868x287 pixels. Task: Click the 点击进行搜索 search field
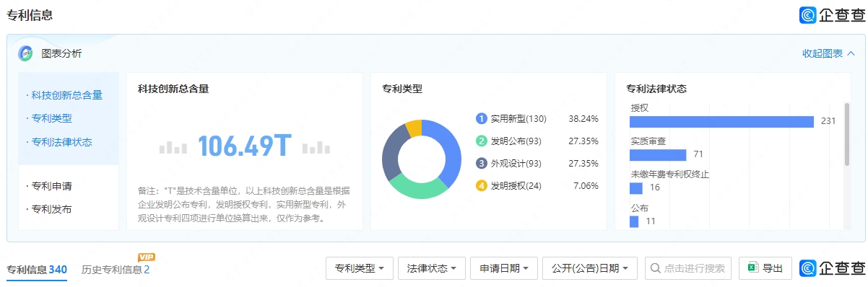[688, 268]
